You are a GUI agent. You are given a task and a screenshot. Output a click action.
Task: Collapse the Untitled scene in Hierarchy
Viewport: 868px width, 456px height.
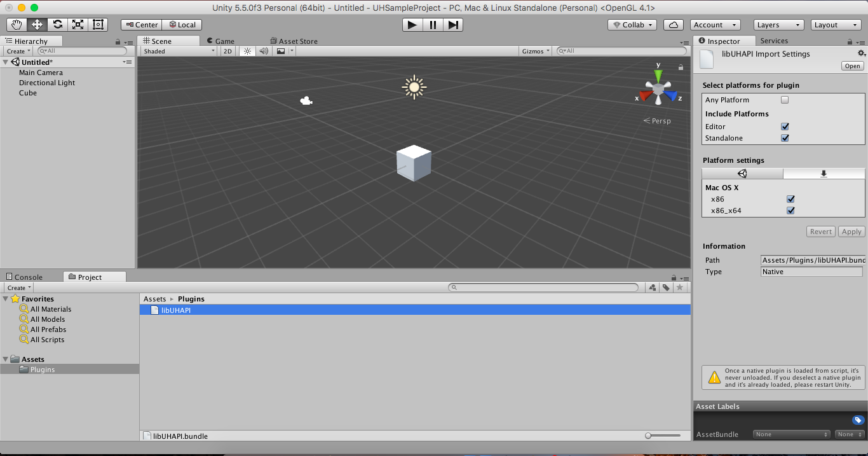point(6,62)
